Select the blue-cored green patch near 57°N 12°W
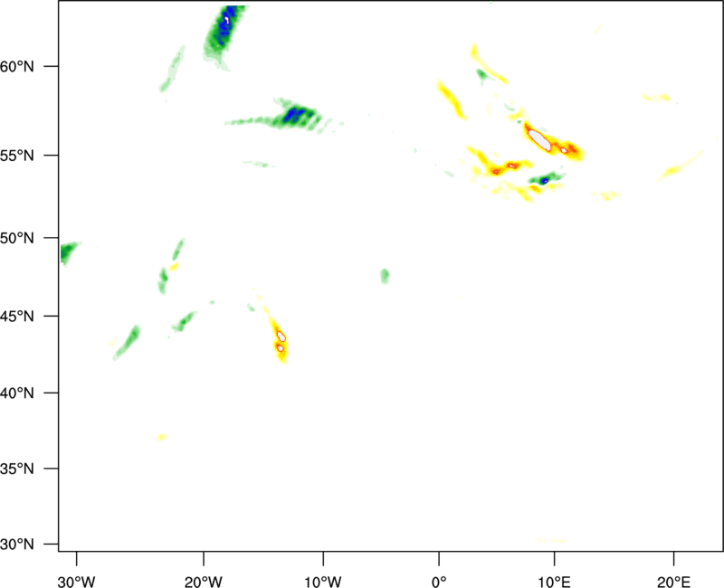724x588 pixels. (293, 115)
